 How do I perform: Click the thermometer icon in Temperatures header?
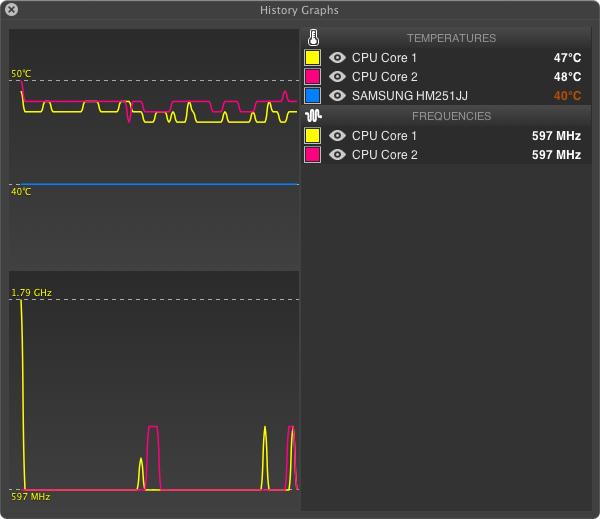click(313, 39)
